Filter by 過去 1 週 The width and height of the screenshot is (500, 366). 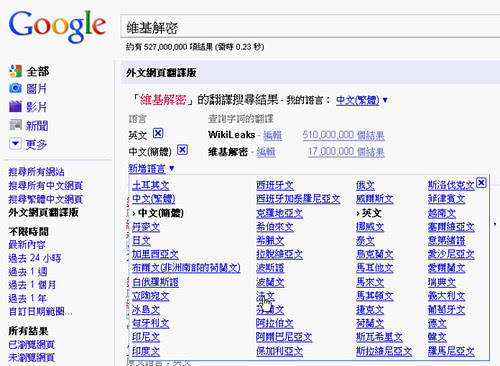tap(28, 271)
